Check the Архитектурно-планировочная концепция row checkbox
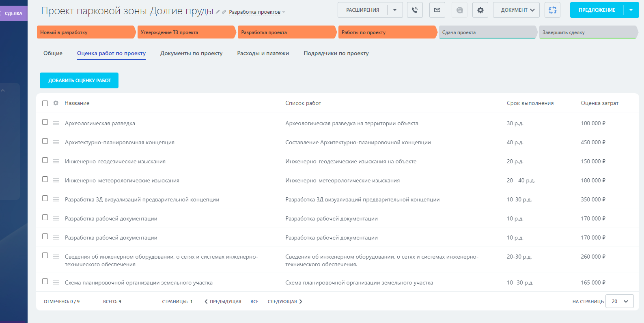Image resolution: width=644 pixels, height=323 pixels. click(x=45, y=141)
